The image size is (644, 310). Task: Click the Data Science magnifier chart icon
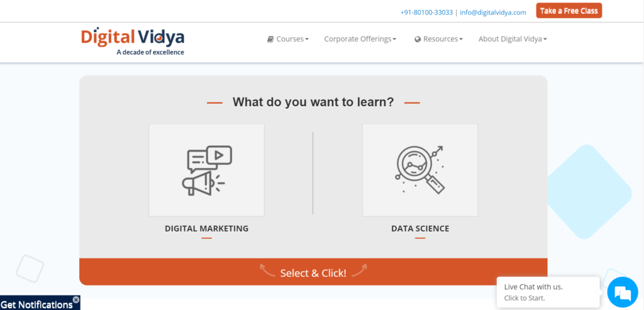(419, 170)
